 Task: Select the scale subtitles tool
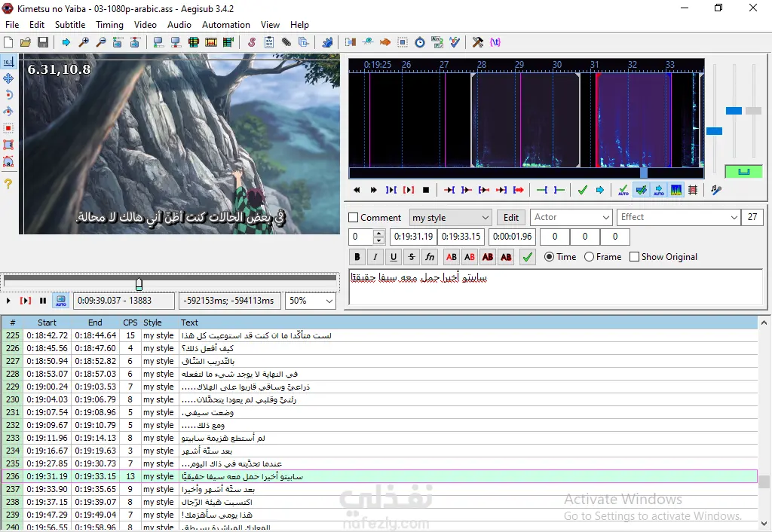8,128
